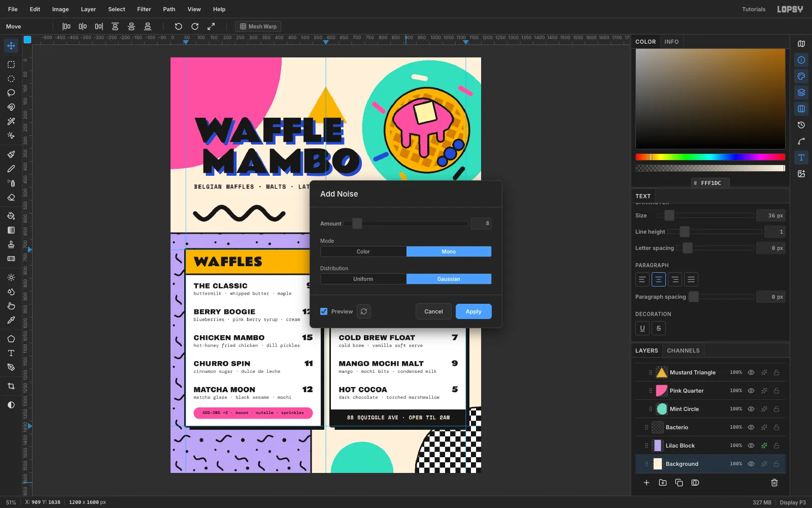The image size is (812, 508).
Task: Open the Filter menu
Action: coord(144,9)
